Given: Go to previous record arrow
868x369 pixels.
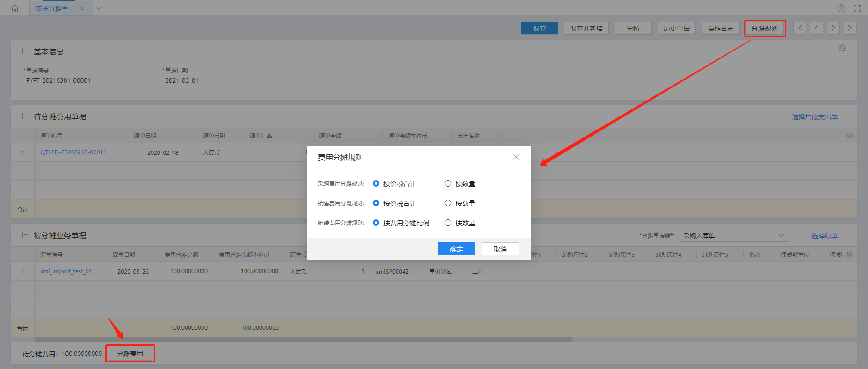Looking at the screenshot, I should pyautogui.click(x=817, y=28).
